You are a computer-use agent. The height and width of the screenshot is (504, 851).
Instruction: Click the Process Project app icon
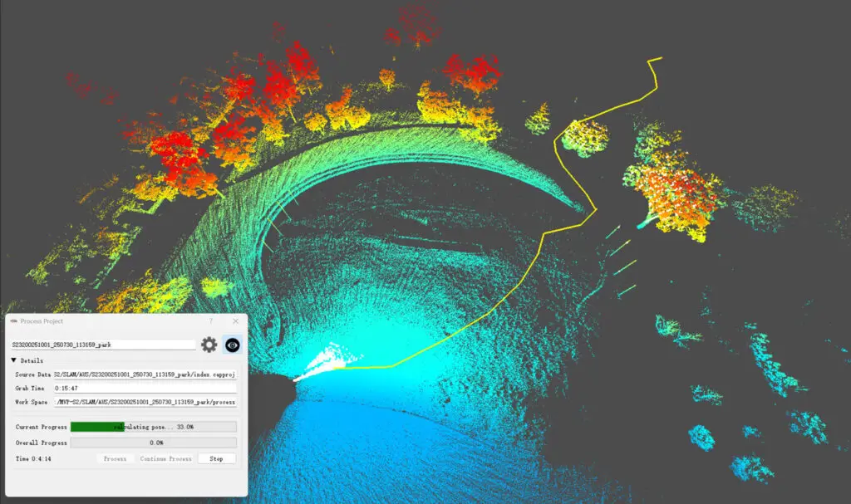coord(13,321)
